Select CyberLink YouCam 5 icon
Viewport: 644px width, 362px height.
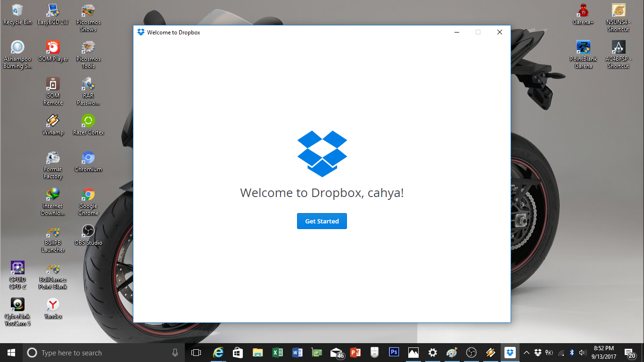pyautogui.click(x=17, y=312)
